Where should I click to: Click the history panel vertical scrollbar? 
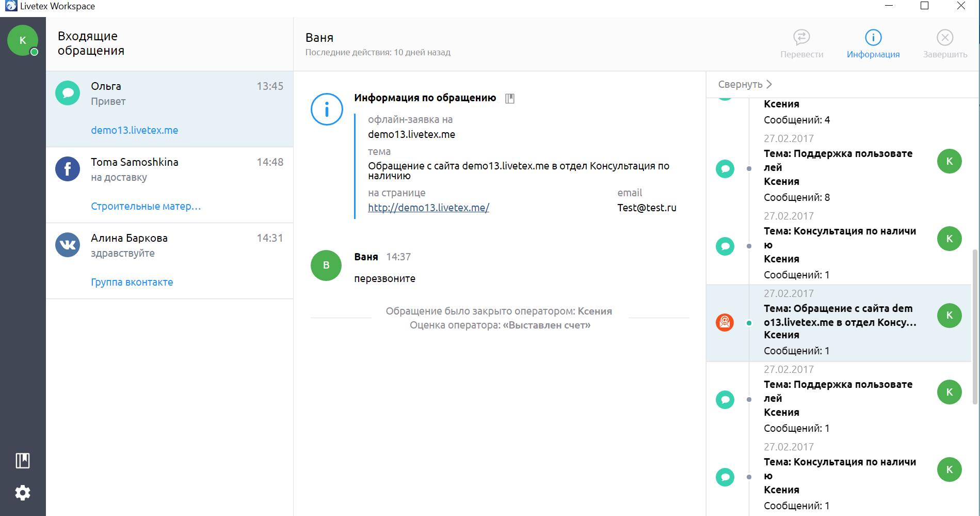(x=975, y=326)
